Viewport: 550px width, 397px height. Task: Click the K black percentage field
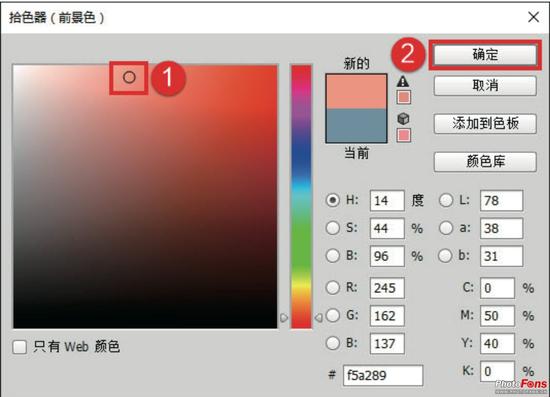[x=497, y=371]
